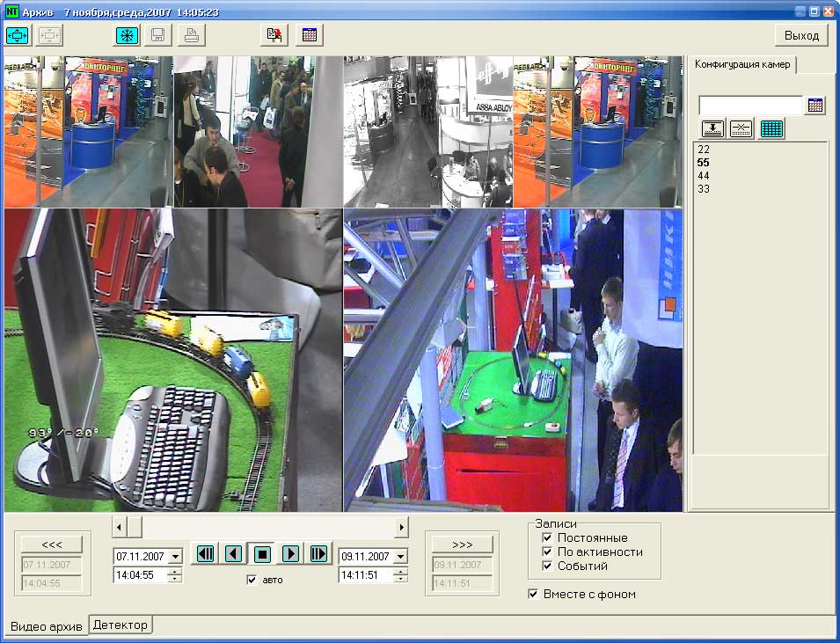Toggle the 'Вместе с фоном' checkbox
Screen dimensions: 840x643
pos(533,594)
